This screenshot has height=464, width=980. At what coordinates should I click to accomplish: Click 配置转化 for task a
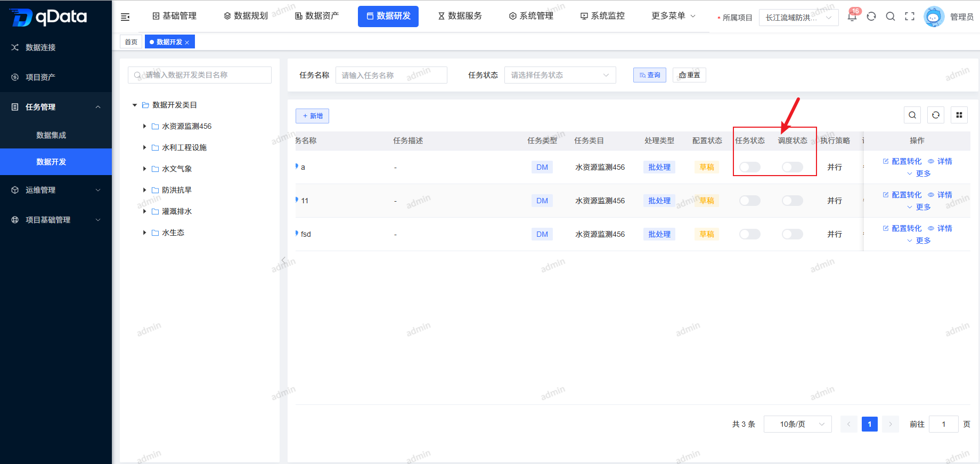[x=902, y=161]
